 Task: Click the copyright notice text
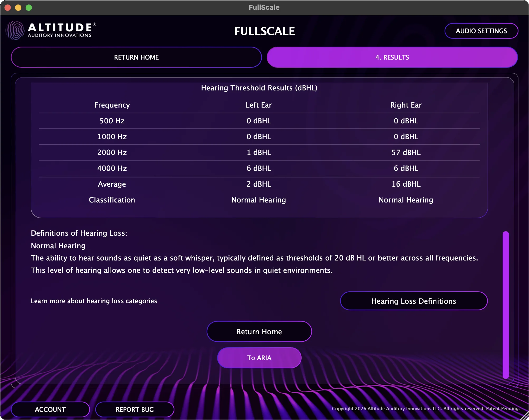click(x=426, y=408)
